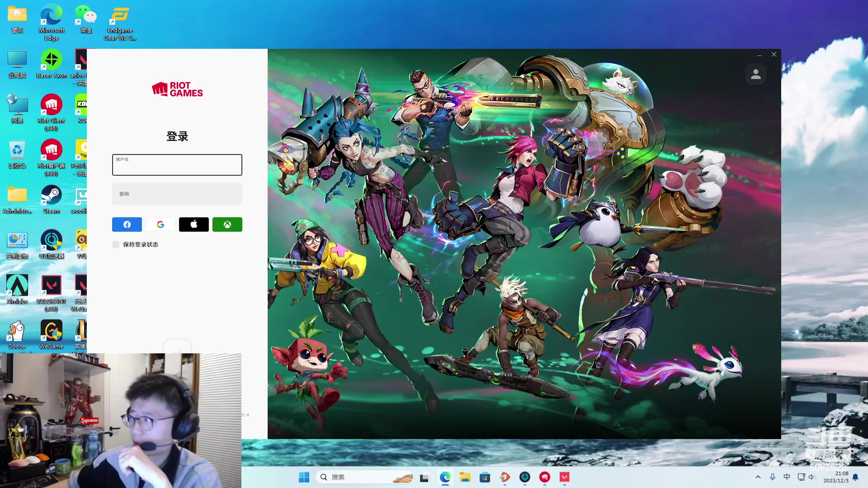This screenshot has height=488, width=868.
Task: Open UU accelerator from the taskbar
Action: point(525,477)
